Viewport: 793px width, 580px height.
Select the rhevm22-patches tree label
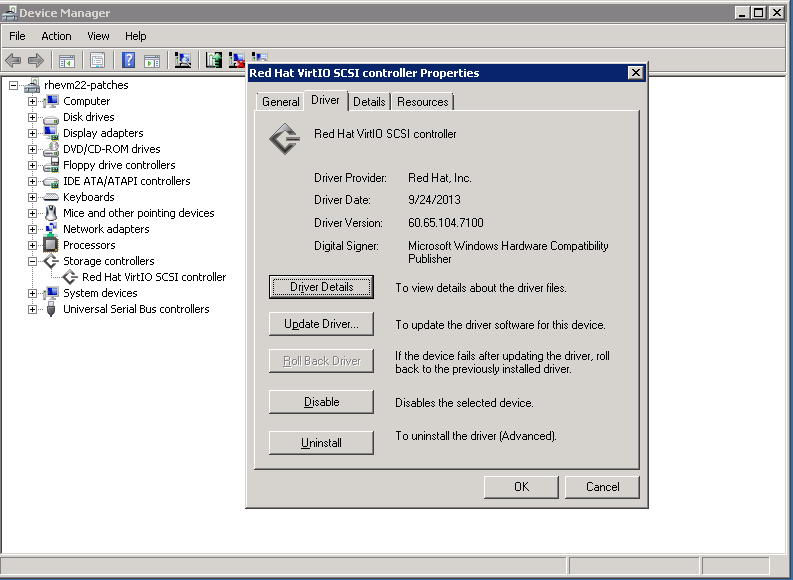86,85
